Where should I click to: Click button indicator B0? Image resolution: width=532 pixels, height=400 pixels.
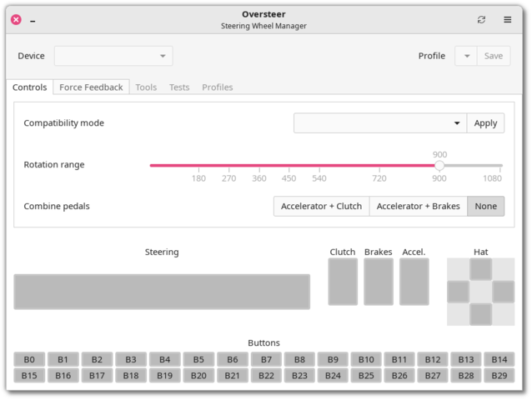29,359
